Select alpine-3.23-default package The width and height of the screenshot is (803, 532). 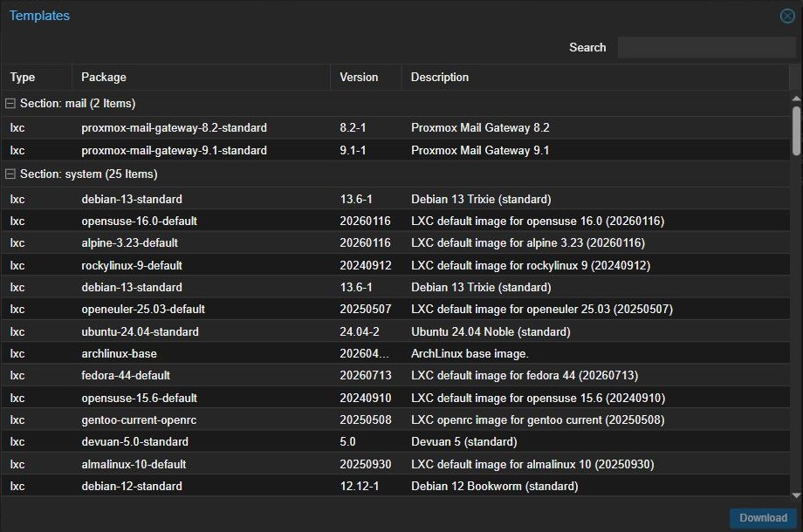pyautogui.click(x=129, y=243)
